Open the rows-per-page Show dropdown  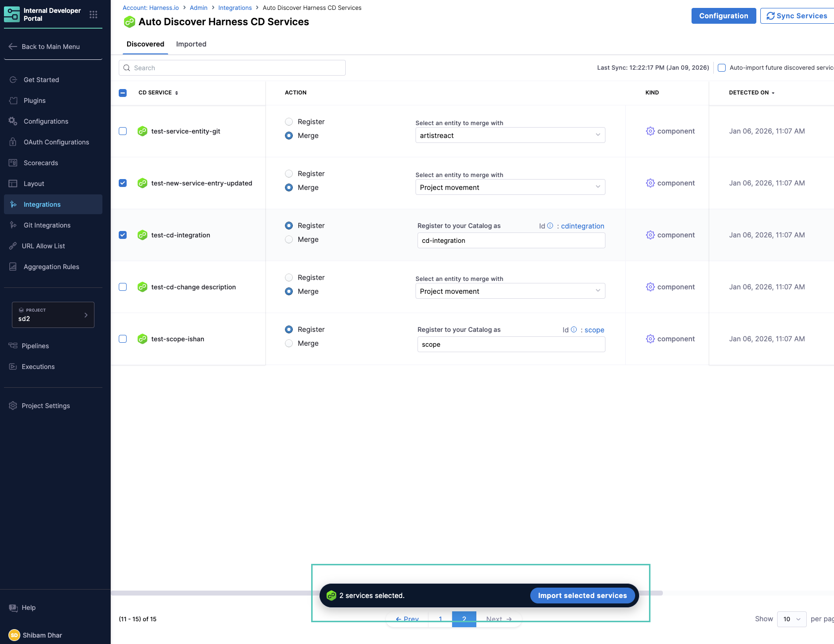tap(791, 619)
